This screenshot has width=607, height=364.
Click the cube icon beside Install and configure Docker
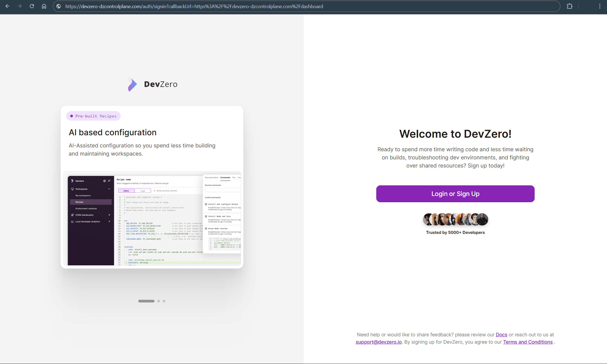206,204
